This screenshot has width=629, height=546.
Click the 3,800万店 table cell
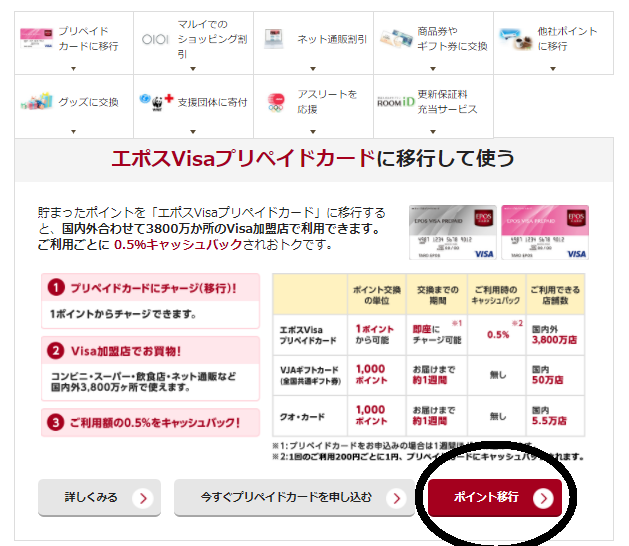[555, 335]
